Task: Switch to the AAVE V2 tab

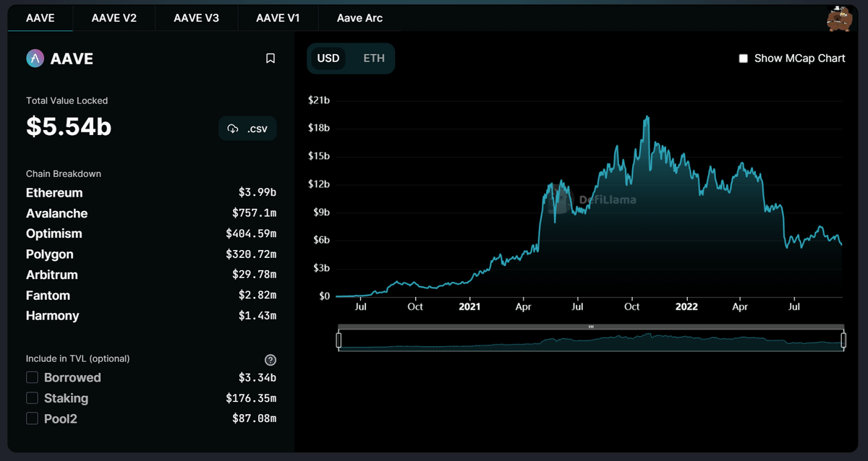Action: [114, 18]
